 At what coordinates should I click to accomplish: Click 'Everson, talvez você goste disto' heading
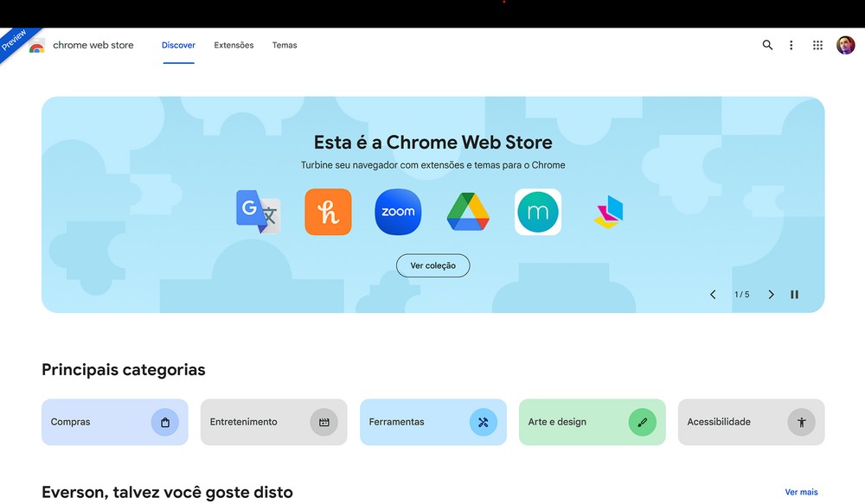pos(167,492)
